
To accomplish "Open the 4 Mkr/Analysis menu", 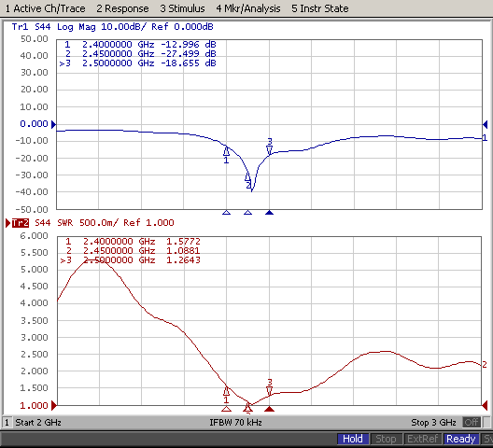I will pos(248,8).
